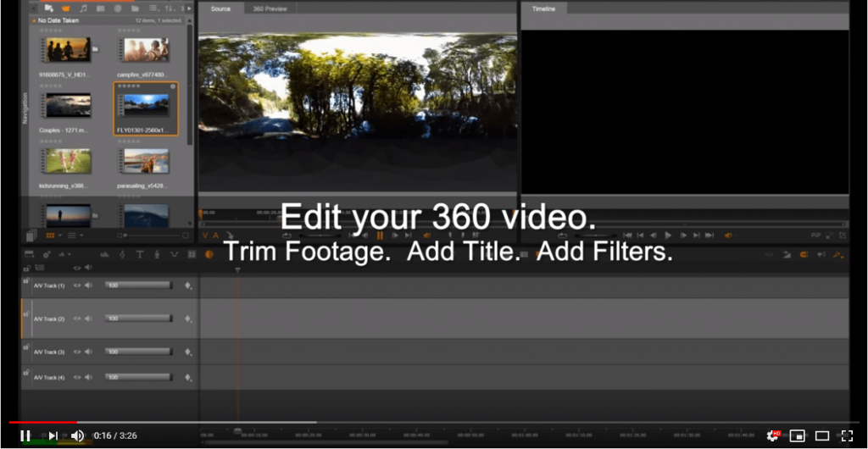Mute the YouTube player volume
The width and height of the screenshot is (868, 449).
77,435
